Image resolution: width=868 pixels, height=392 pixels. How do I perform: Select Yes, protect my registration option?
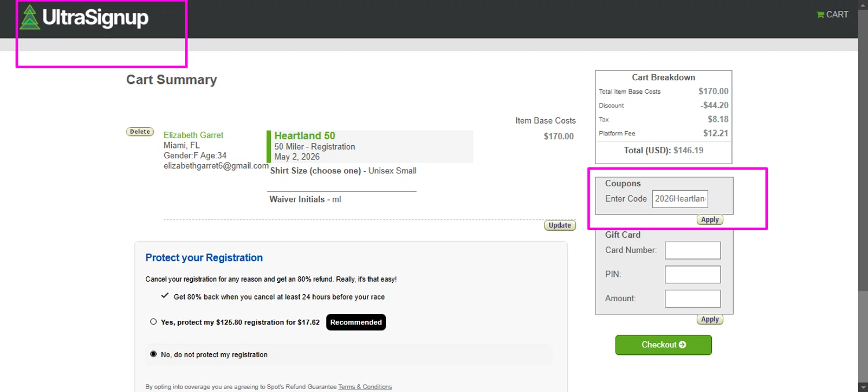pyautogui.click(x=153, y=321)
